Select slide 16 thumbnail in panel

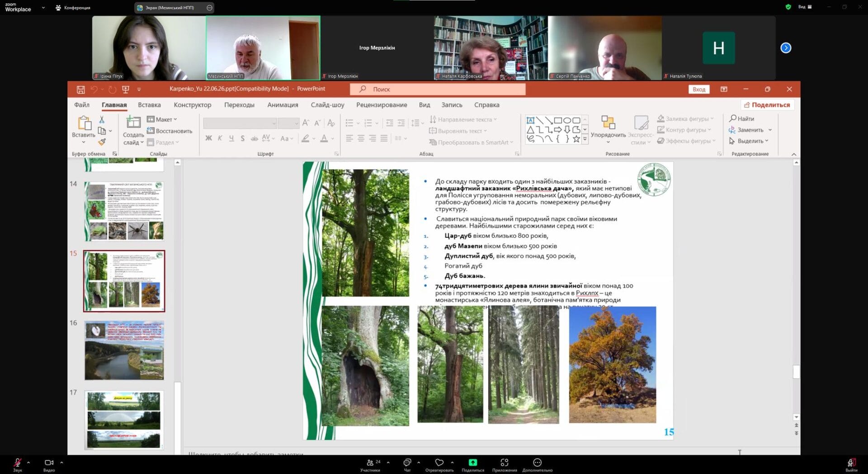(124, 351)
